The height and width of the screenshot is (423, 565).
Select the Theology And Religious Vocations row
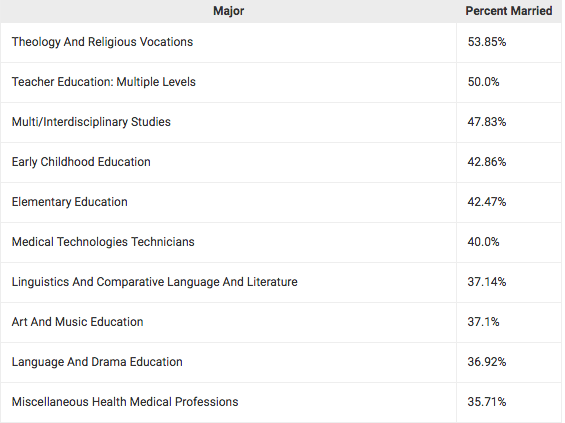point(281,42)
